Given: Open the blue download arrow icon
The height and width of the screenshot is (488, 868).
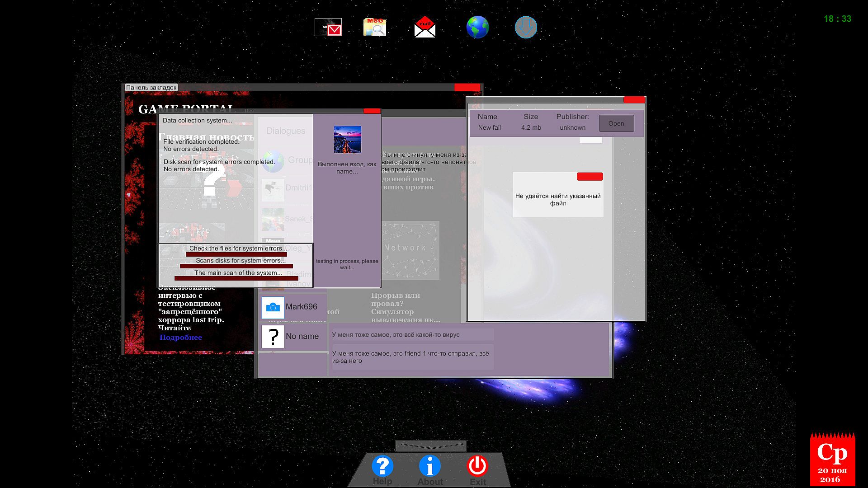Looking at the screenshot, I should click(x=526, y=27).
